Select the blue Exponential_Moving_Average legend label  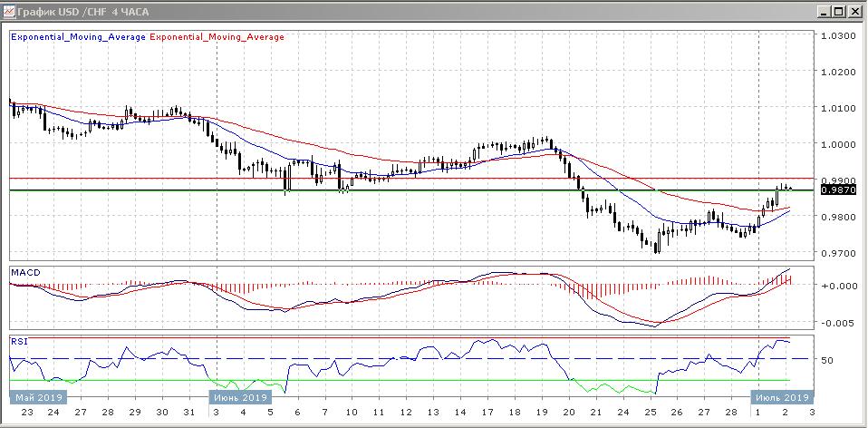click(77, 37)
